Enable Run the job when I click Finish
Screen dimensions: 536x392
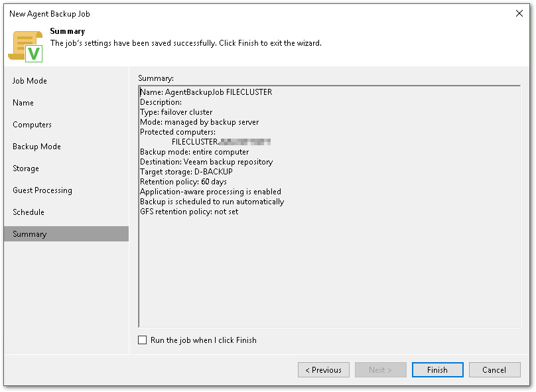click(x=143, y=340)
